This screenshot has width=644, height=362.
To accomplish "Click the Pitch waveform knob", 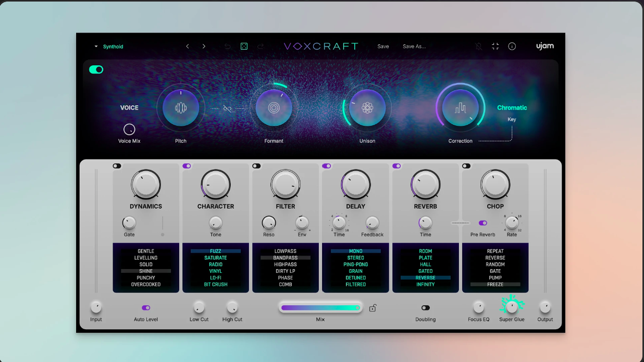I will (181, 108).
